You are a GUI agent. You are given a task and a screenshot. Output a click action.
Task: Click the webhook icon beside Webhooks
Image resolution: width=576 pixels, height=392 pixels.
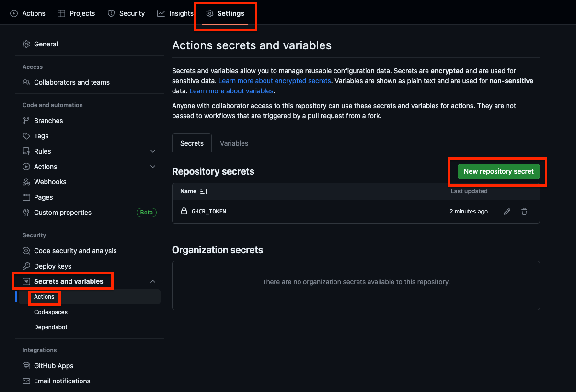26,182
